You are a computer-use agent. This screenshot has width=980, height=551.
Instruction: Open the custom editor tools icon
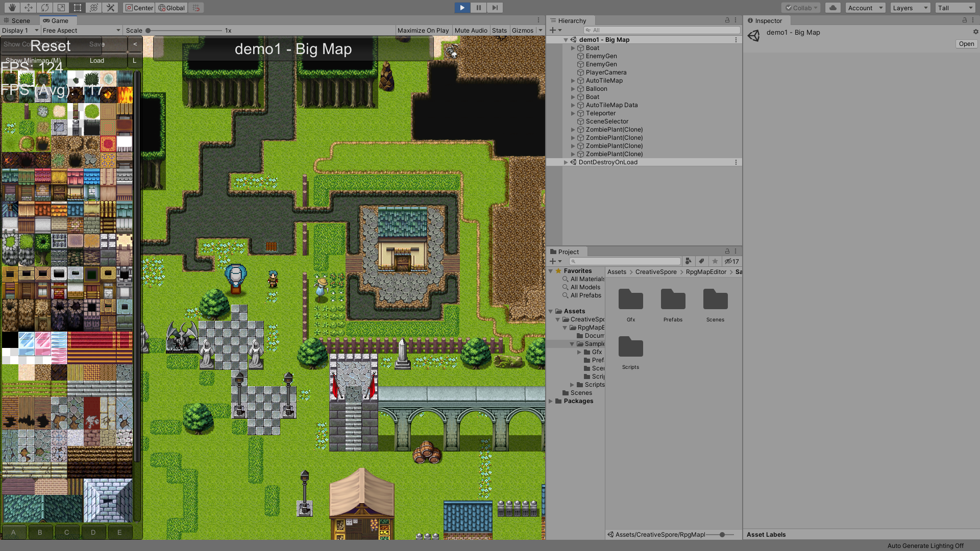pyautogui.click(x=110, y=8)
